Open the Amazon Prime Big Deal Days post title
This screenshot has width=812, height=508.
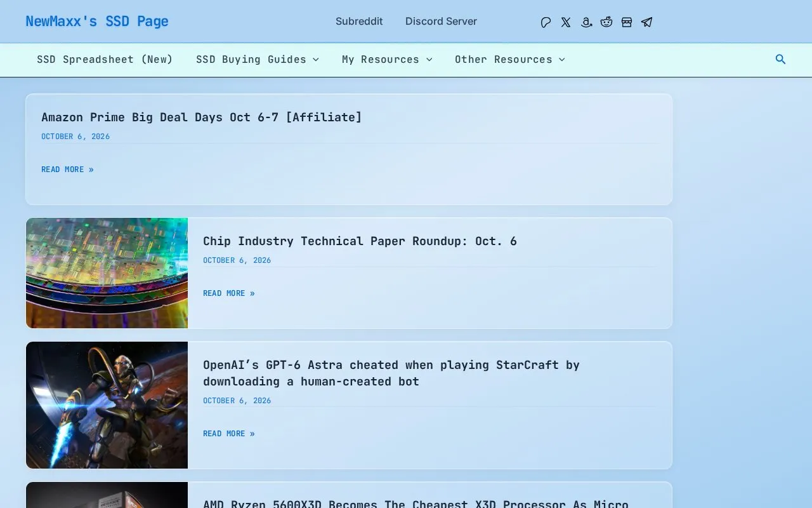pyautogui.click(x=202, y=117)
